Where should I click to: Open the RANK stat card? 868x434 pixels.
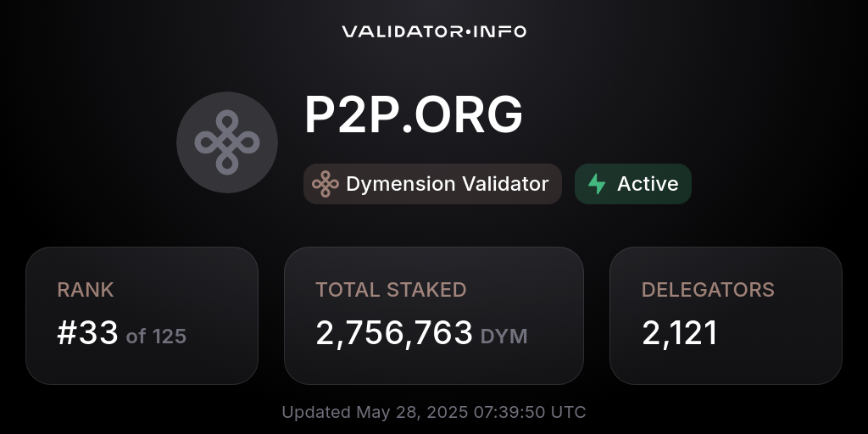pos(142,315)
